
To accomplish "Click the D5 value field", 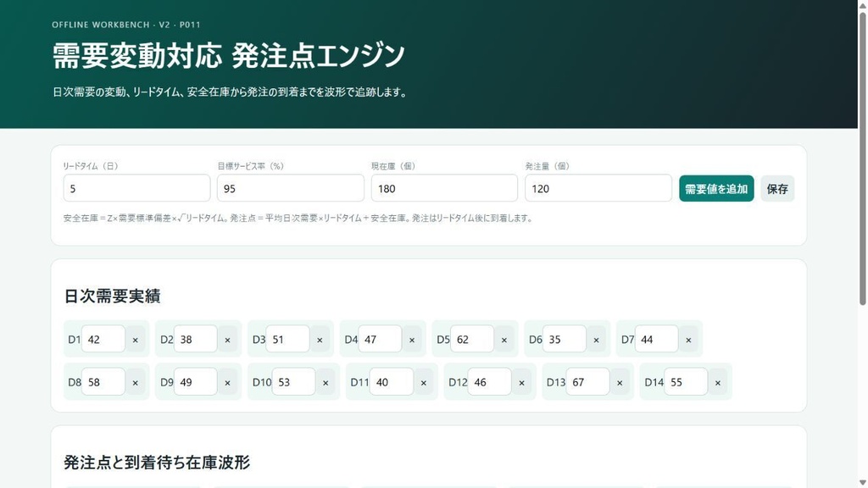I will (x=472, y=339).
